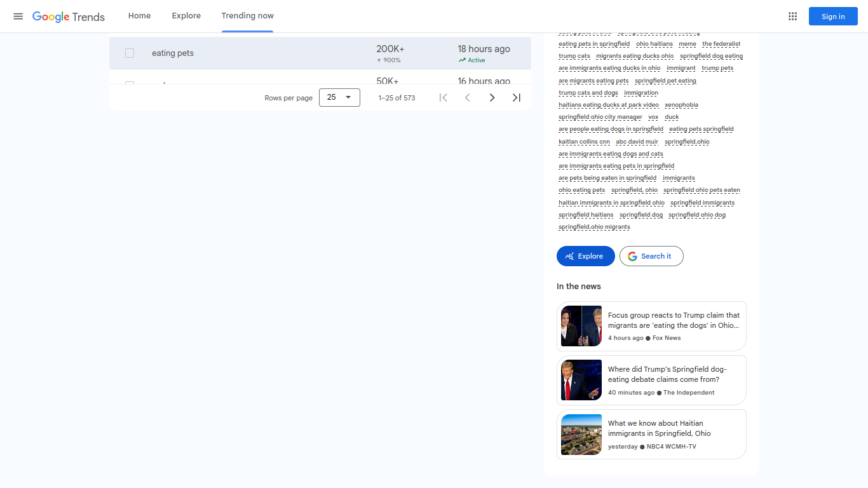Open the Fox News article thumbnail
Image resolution: width=868 pixels, height=488 pixels.
pos(581,326)
